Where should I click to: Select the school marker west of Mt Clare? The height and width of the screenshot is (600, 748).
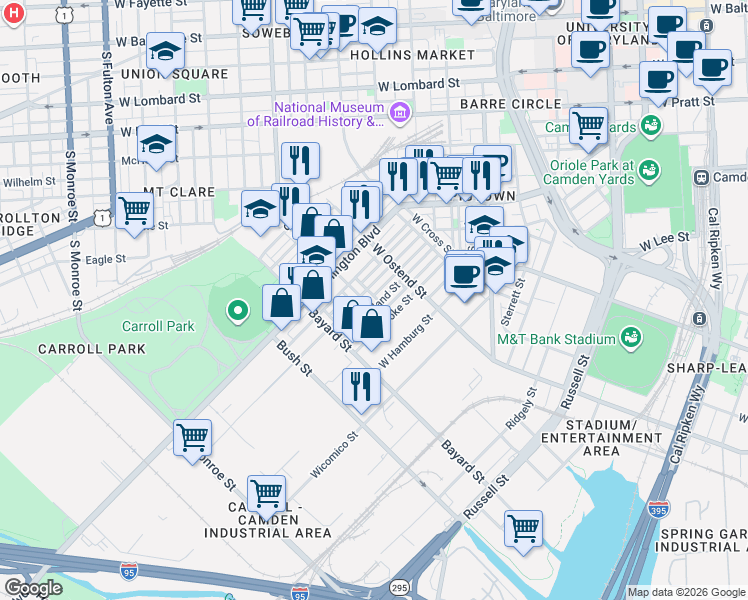[x=156, y=145]
